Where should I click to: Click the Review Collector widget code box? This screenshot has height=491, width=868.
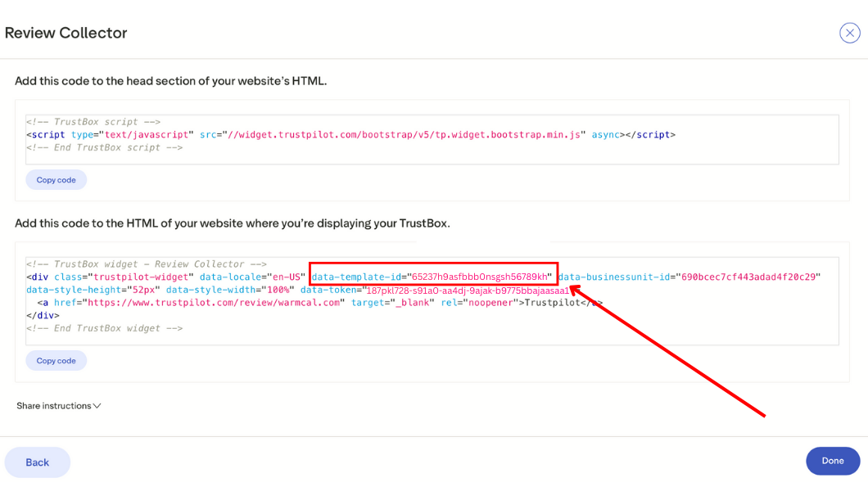[432, 301]
